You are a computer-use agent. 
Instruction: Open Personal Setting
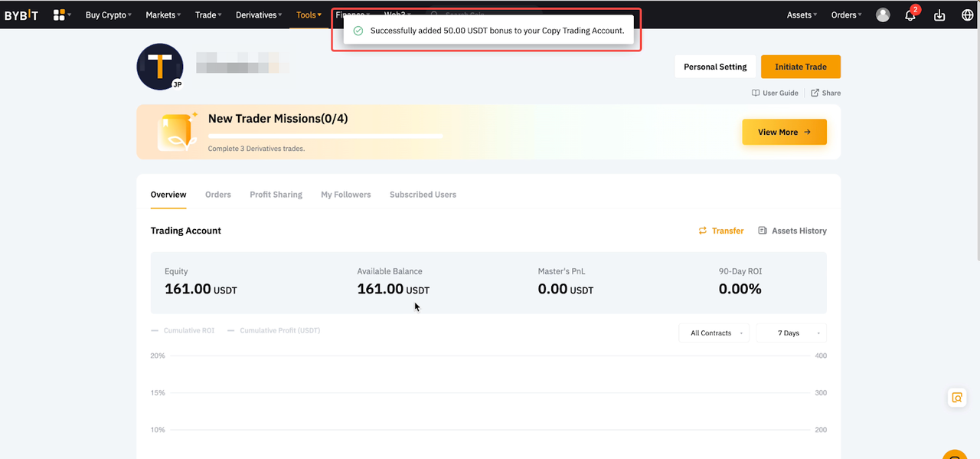tap(715, 67)
